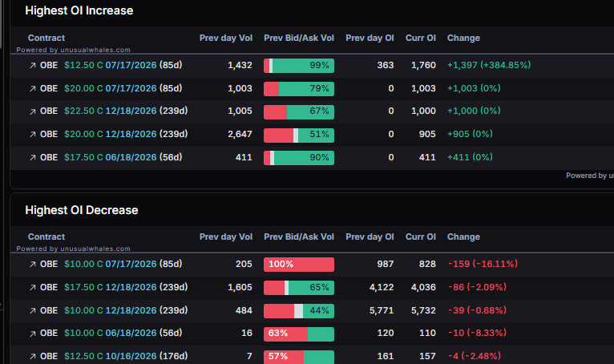Sort by Prev day OI in Highest OI Increase
614x364 pixels.
pos(370,38)
